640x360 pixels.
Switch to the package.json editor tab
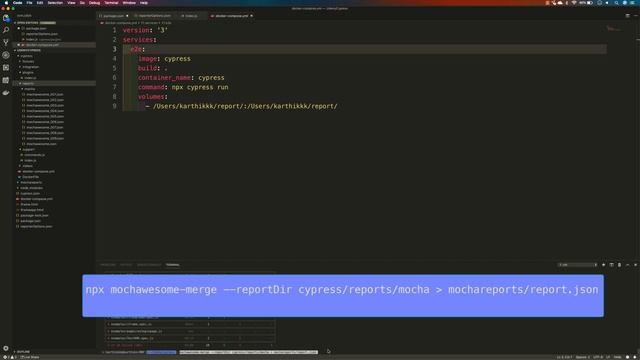(x=113, y=16)
